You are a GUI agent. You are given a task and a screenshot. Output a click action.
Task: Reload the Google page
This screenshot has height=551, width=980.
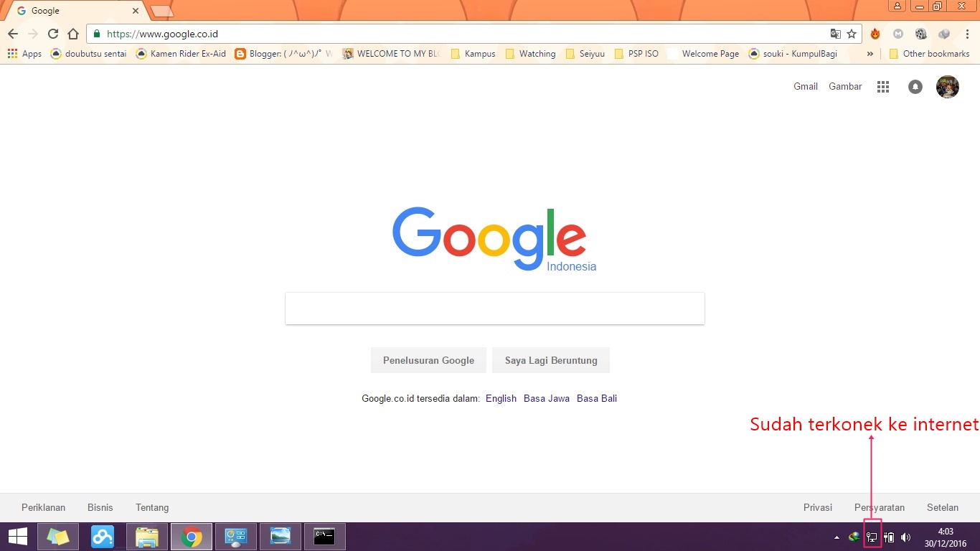[x=53, y=34]
